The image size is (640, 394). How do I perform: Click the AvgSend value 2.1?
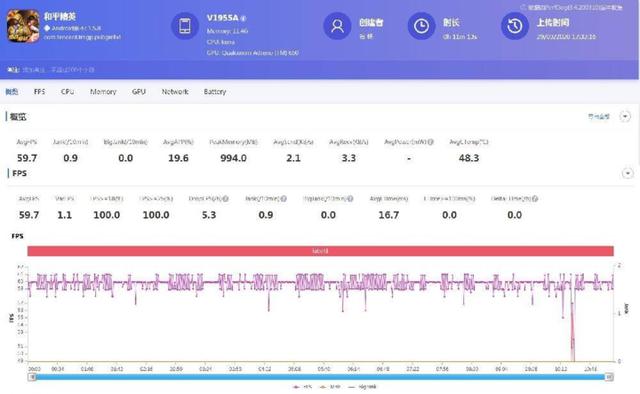[x=293, y=158]
